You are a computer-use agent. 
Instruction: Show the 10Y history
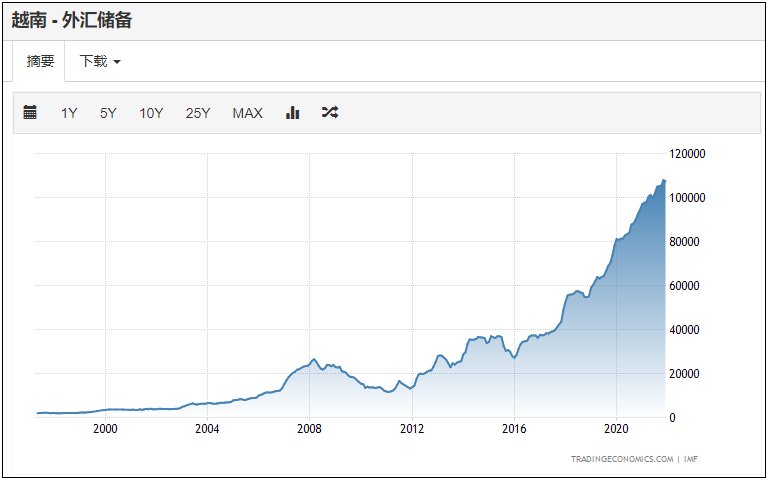point(151,113)
